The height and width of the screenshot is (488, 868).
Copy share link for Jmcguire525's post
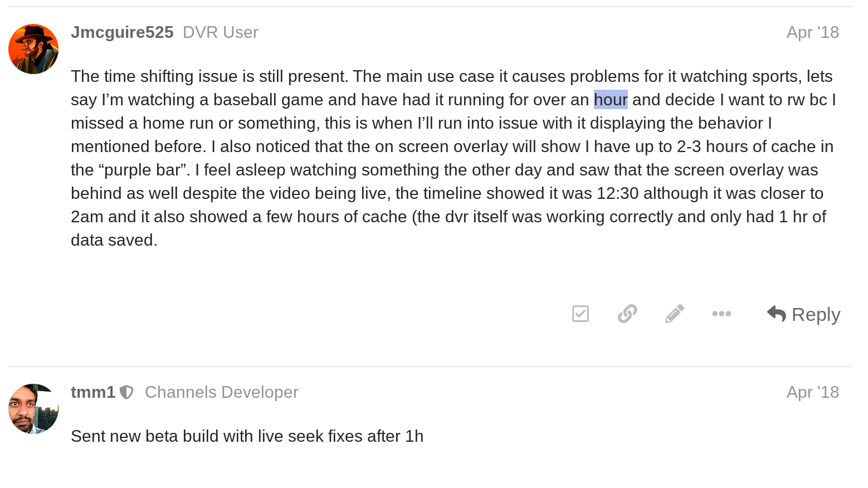627,314
